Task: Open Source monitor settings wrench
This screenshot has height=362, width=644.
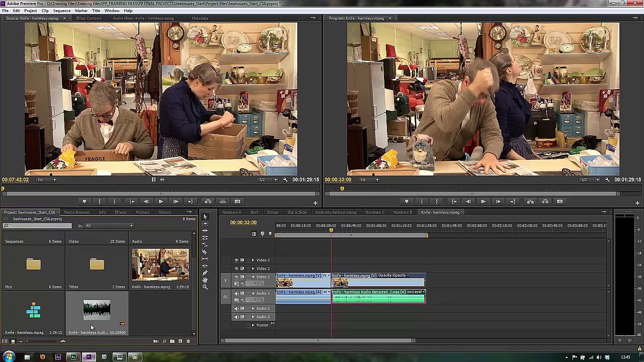Action: click(x=285, y=179)
